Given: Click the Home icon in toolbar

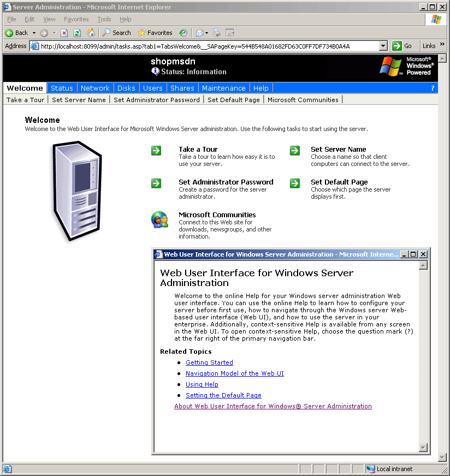Looking at the screenshot, I should click(91, 33).
